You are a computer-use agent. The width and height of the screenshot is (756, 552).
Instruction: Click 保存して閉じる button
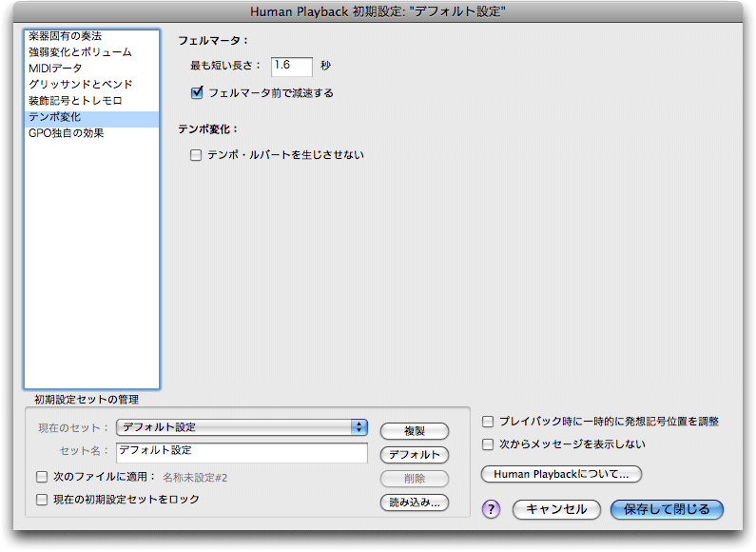point(667,509)
